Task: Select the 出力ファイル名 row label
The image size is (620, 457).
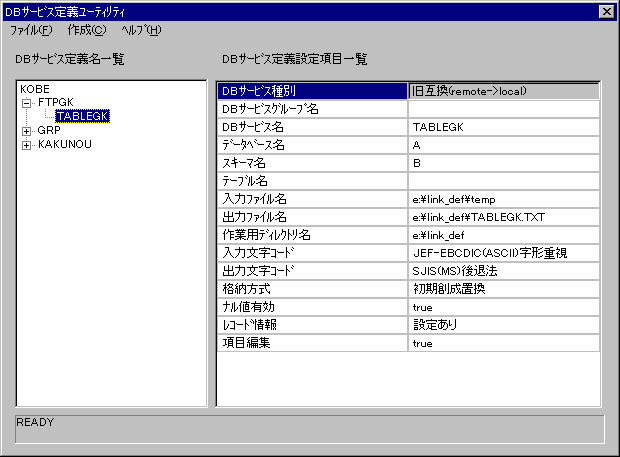Action: coord(312,217)
